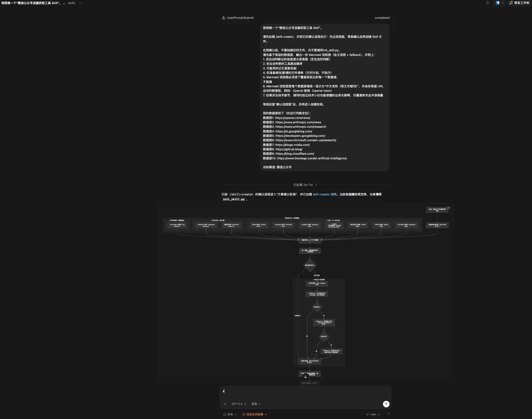Screen dimensions: 532x419
Task: Click the scroll-to-bottom arrow button
Action: 305,376
